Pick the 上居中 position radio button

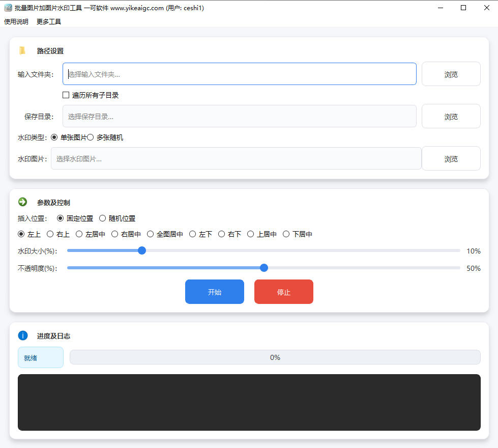[250, 234]
